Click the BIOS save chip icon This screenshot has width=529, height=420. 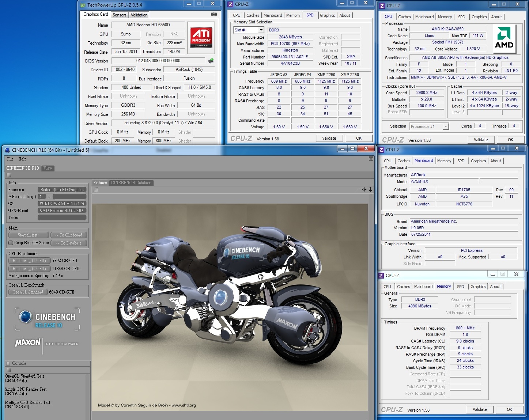pos(211,61)
